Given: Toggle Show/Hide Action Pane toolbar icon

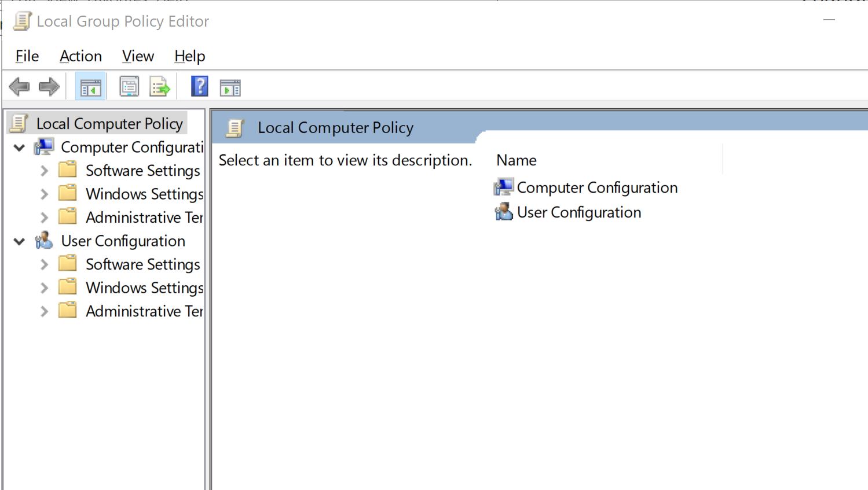Looking at the screenshot, I should [x=230, y=88].
